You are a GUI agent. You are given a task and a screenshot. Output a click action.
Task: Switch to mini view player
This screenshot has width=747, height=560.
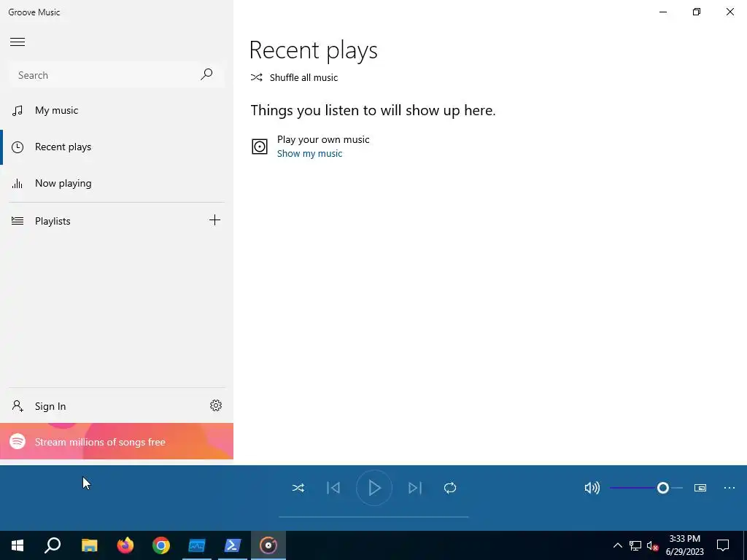coord(700,488)
